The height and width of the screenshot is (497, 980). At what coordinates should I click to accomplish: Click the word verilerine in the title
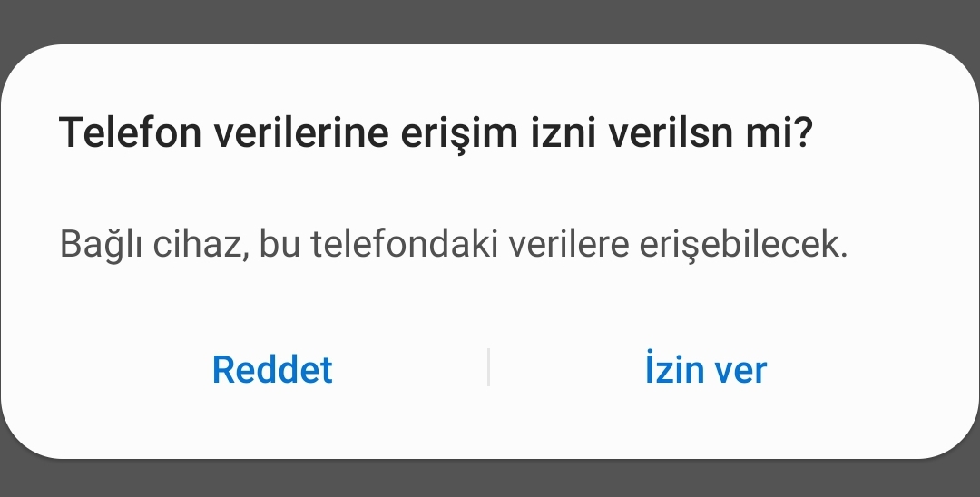click(x=301, y=132)
